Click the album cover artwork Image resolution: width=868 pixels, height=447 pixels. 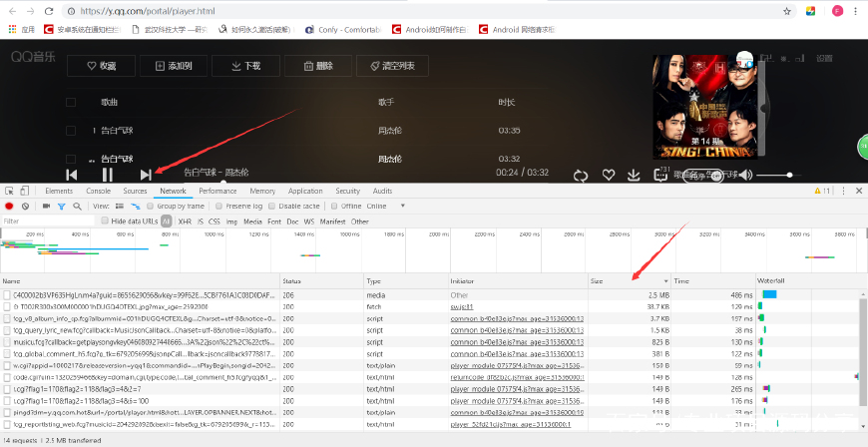tap(705, 107)
